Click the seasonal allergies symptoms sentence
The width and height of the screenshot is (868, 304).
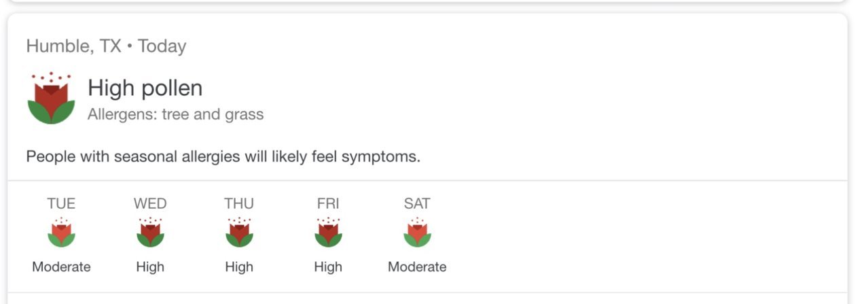(223, 156)
